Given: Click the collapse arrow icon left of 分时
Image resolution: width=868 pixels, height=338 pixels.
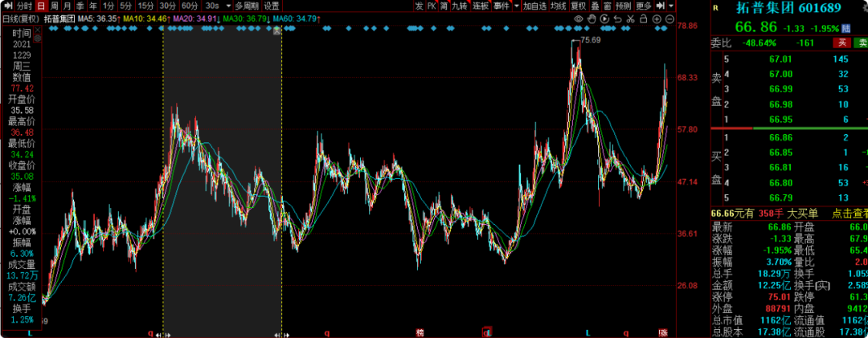Looking at the screenshot, I should coord(8,6).
